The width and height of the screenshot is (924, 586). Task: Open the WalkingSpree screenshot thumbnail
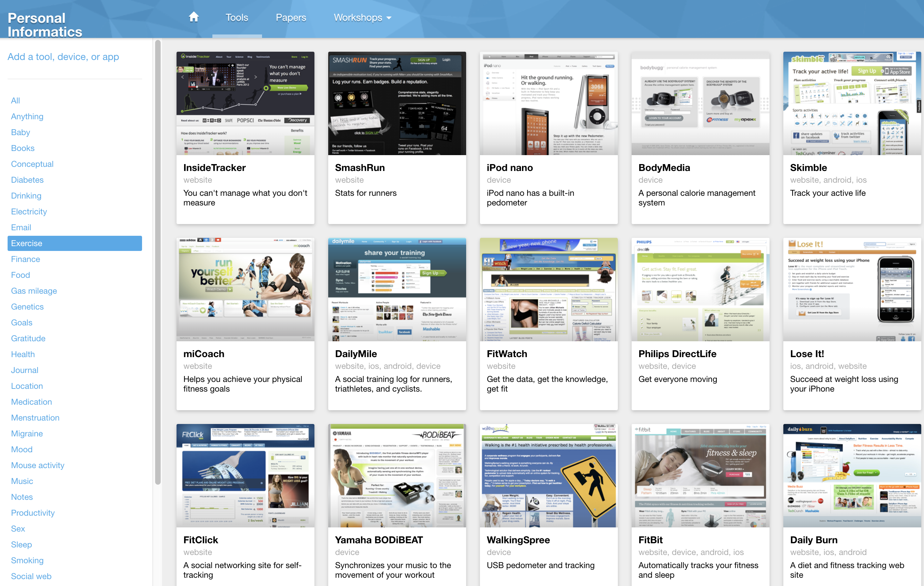549,476
